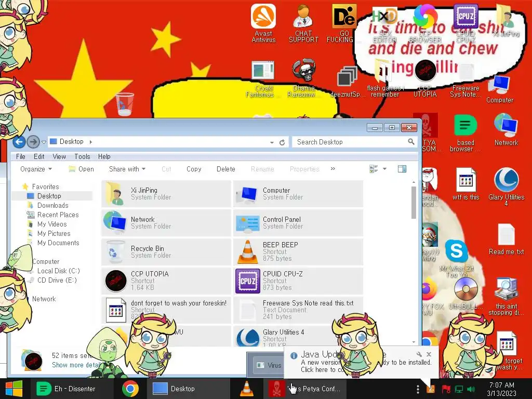The width and height of the screenshot is (532, 399).
Task: Click the Open toolbar button
Action: click(82, 169)
